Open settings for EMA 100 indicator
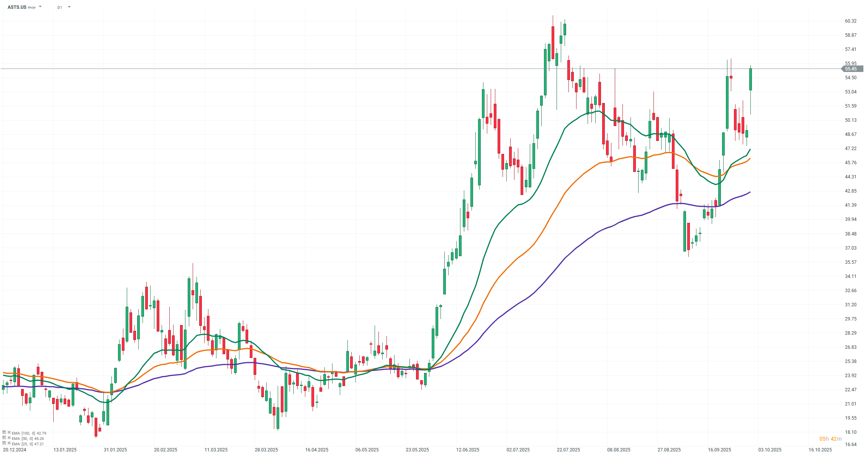Viewport: 868px width, 456px height. (x=4, y=433)
